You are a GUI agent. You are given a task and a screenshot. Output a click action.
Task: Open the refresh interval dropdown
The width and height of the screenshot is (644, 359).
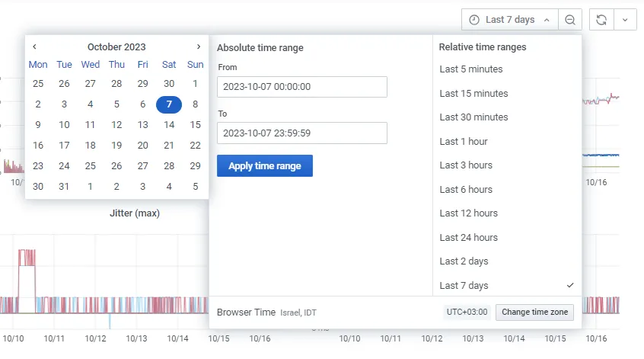coord(625,20)
